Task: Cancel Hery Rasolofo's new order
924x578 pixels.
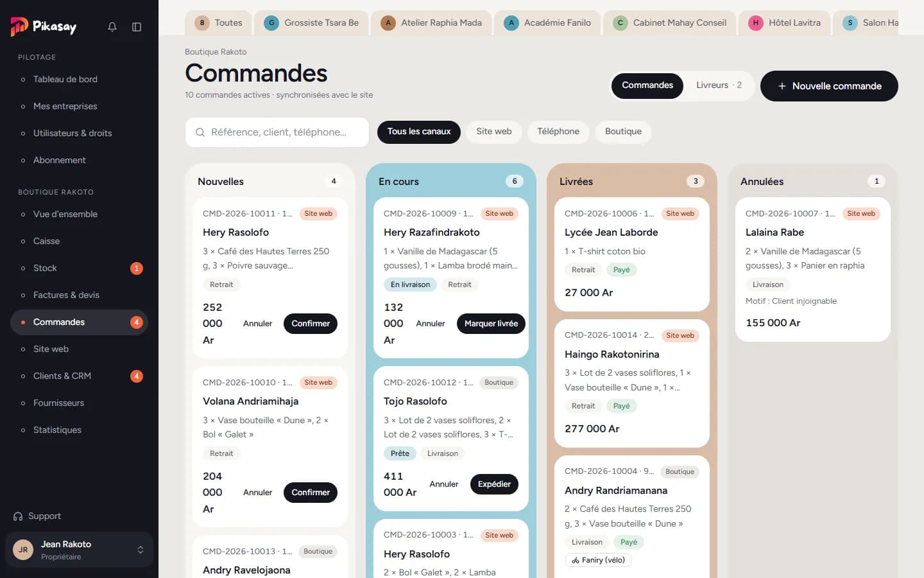Action: [x=258, y=324]
